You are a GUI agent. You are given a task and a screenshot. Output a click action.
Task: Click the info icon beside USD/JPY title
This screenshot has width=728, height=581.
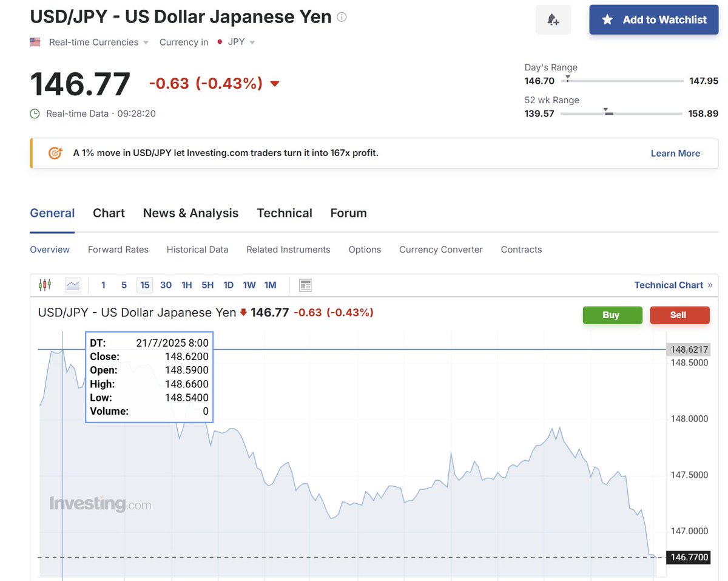click(x=342, y=17)
